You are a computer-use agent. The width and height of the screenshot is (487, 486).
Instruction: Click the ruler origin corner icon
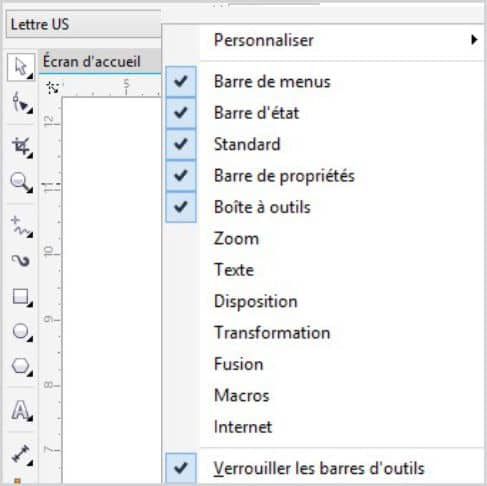[52, 88]
